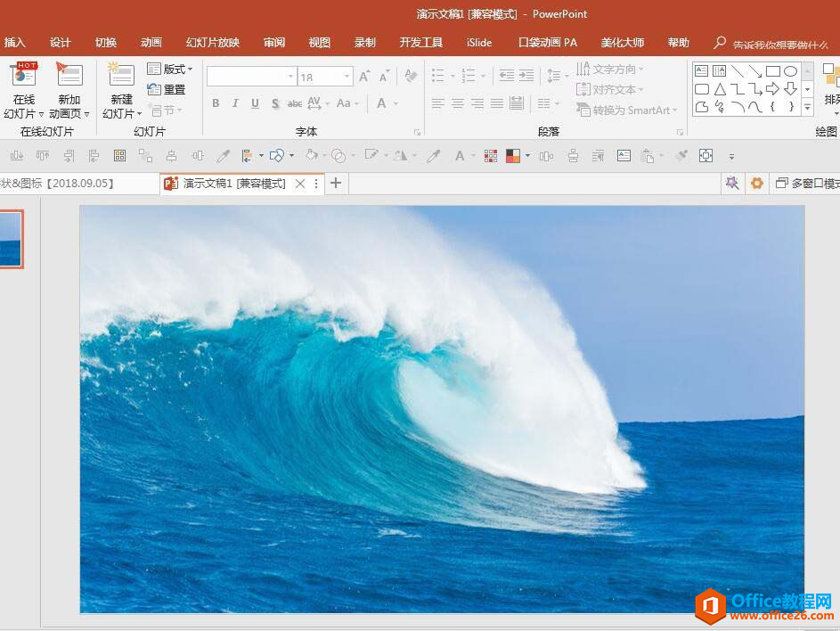This screenshot has width=840, height=631.
Task: Select the oval shape
Action: point(791,70)
